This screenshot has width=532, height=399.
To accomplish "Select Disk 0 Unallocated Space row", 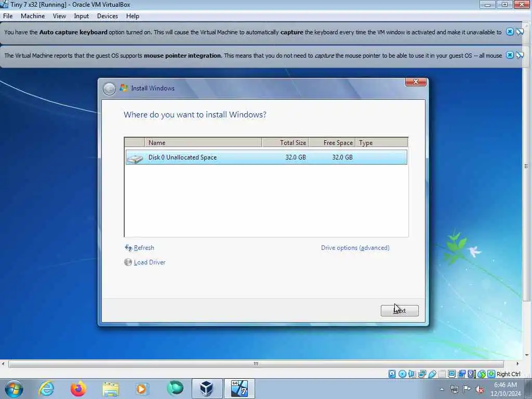I will click(x=267, y=157).
